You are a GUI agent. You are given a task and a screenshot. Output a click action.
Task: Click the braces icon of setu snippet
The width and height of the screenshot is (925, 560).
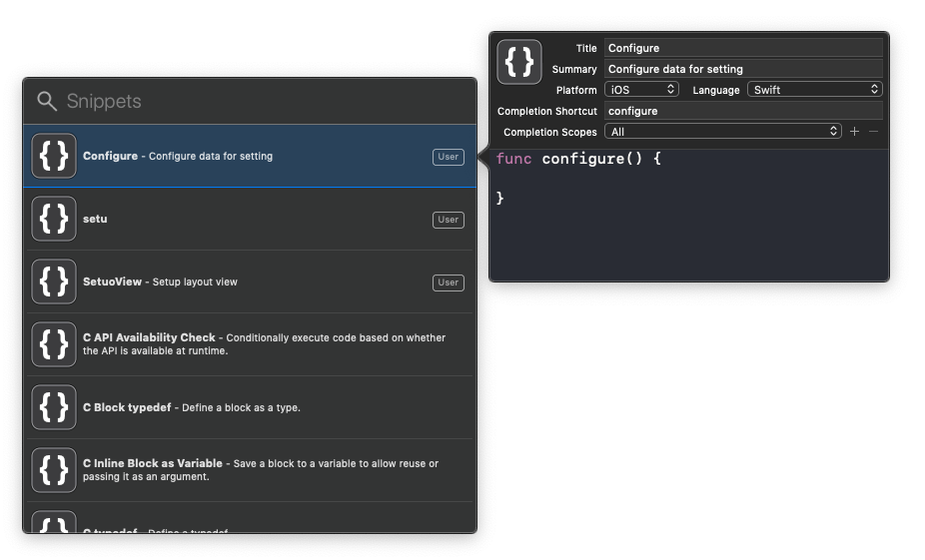(x=54, y=219)
